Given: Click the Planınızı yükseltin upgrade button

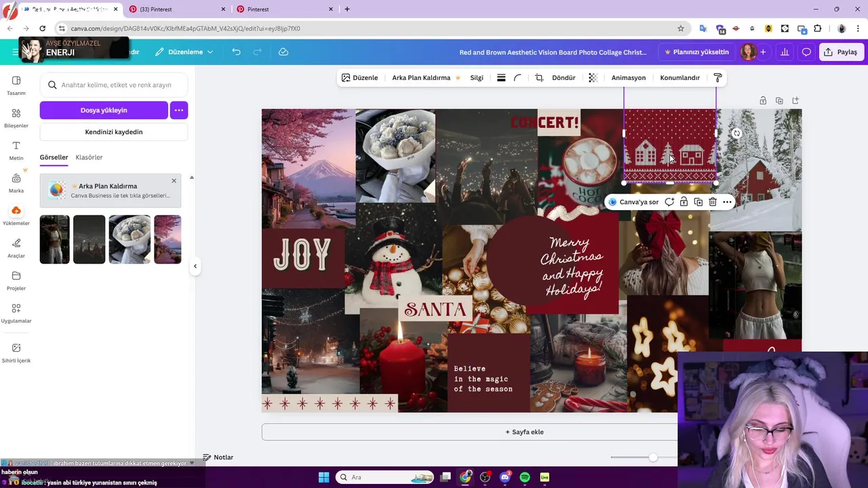Looking at the screenshot, I should click(696, 52).
